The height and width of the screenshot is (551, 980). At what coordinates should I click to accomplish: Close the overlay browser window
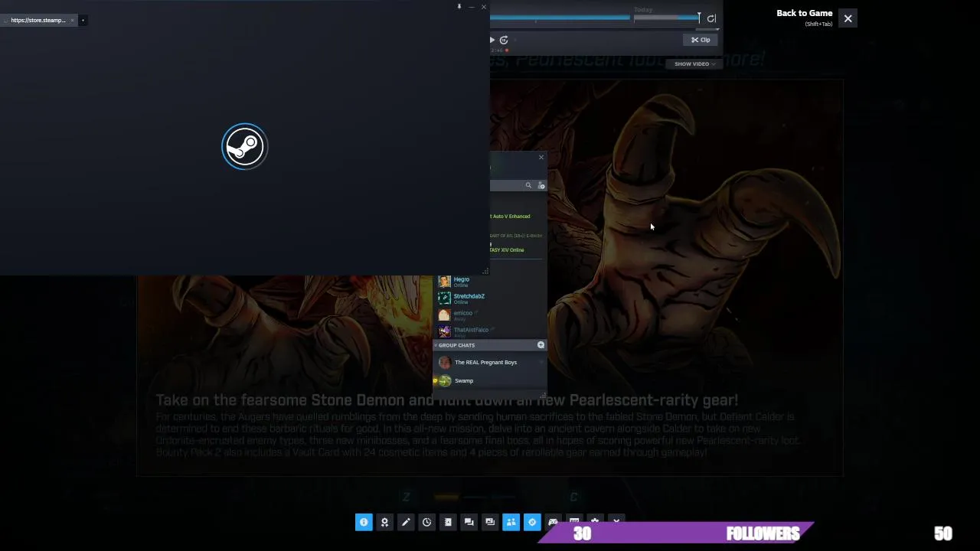(x=483, y=7)
